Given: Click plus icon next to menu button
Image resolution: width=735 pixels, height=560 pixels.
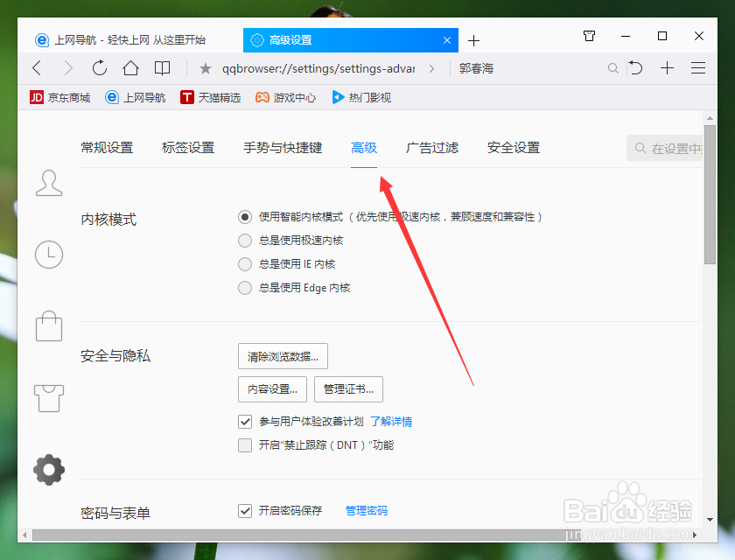Looking at the screenshot, I should click(667, 68).
